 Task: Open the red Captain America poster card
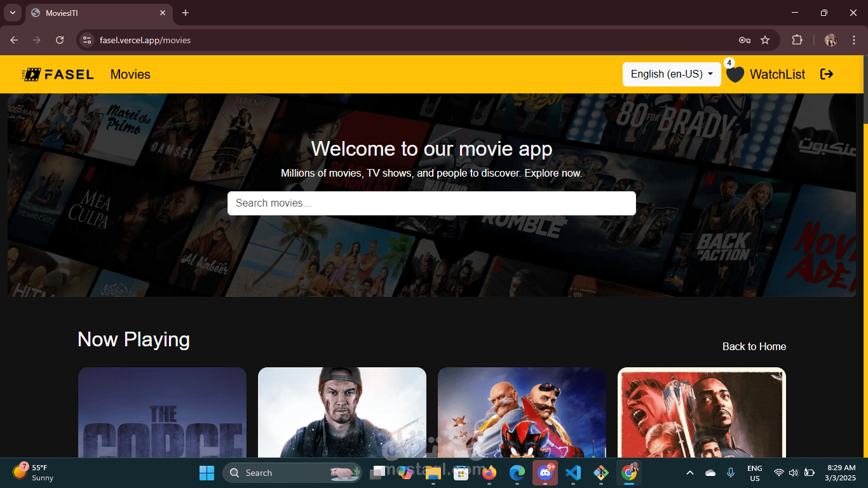[x=702, y=412]
